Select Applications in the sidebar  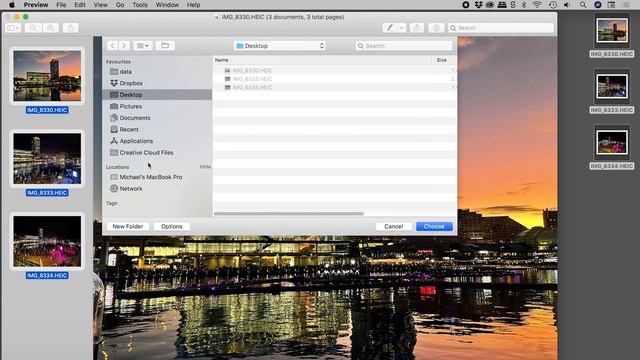click(x=157, y=141)
